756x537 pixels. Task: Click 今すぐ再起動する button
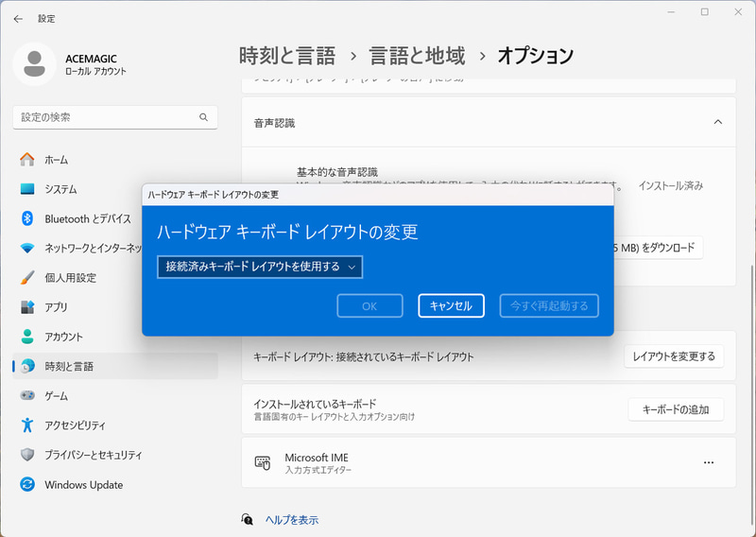click(549, 306)
